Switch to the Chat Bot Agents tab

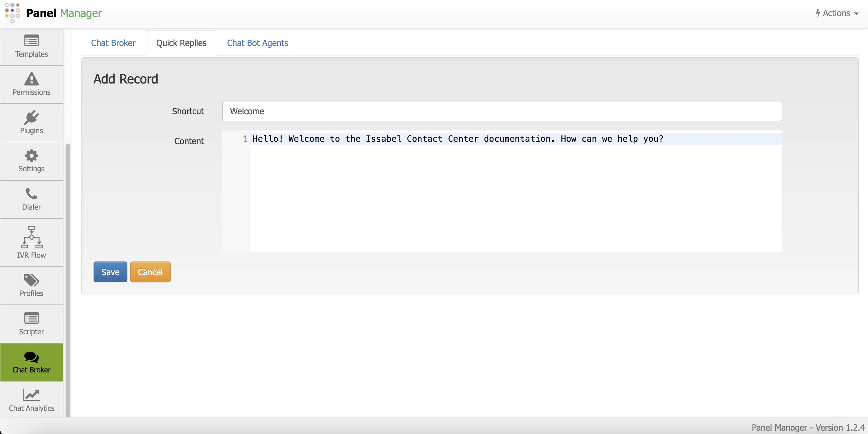point(258,43)
